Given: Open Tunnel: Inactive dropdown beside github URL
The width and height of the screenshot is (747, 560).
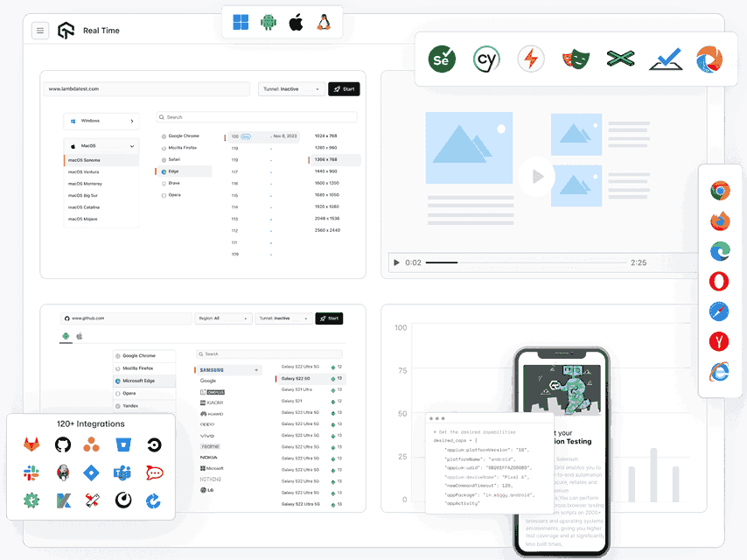Looking at the screenshot, I should pyautogui.click(x=284, y=318).
